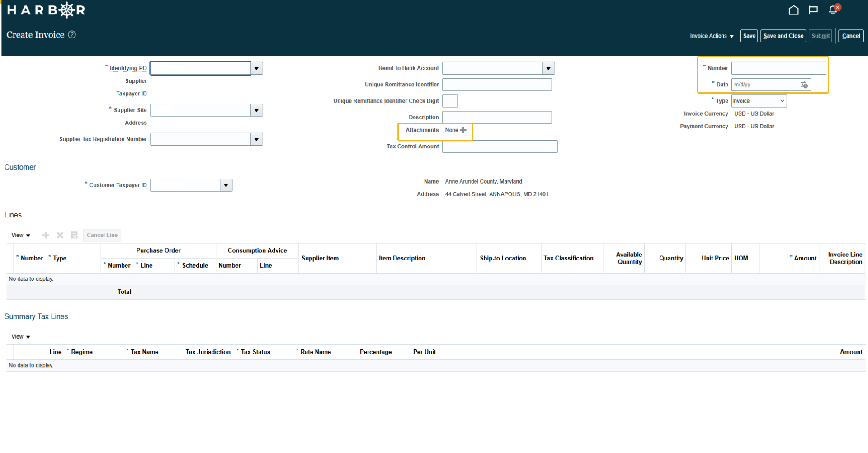Click the Unique Remittance Identifier field

(497, 85)
